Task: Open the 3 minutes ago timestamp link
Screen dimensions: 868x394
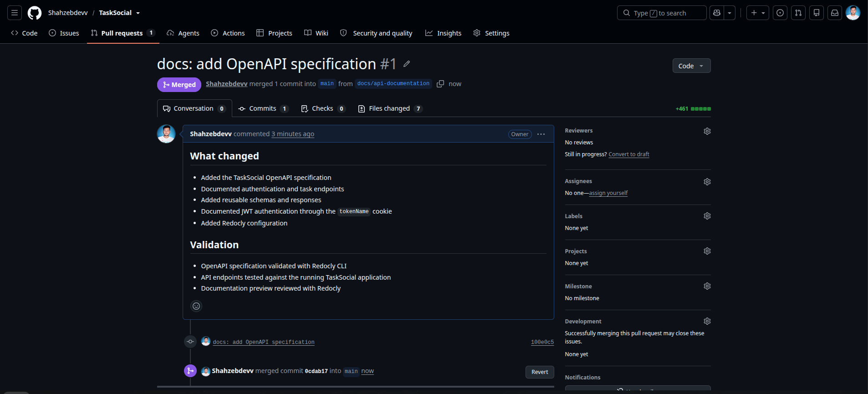Action: point(293,134)
